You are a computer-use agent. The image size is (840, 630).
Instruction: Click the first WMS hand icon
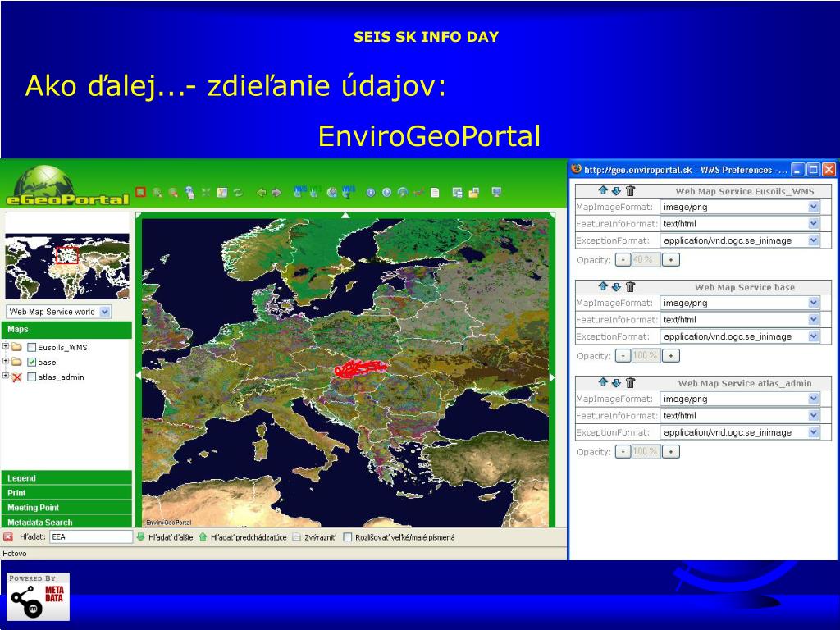click(x=300, y=192)
